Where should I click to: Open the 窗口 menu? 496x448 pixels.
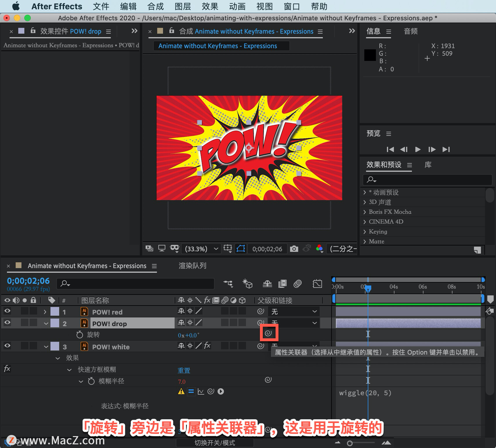(292, 6)
